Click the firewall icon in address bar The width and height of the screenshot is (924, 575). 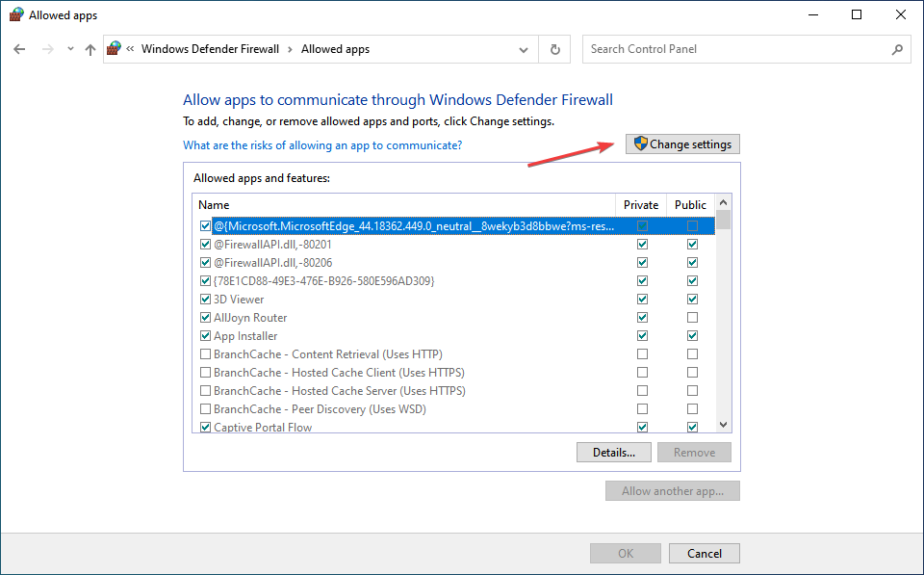[x=114, y=49]
